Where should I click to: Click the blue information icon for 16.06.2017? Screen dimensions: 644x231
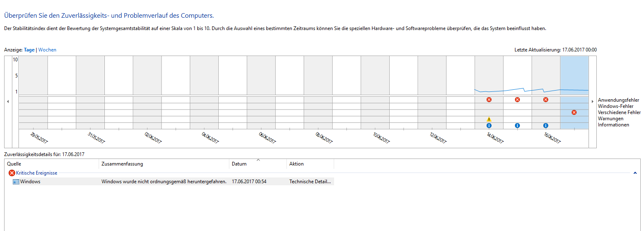(x=546, y=126)
